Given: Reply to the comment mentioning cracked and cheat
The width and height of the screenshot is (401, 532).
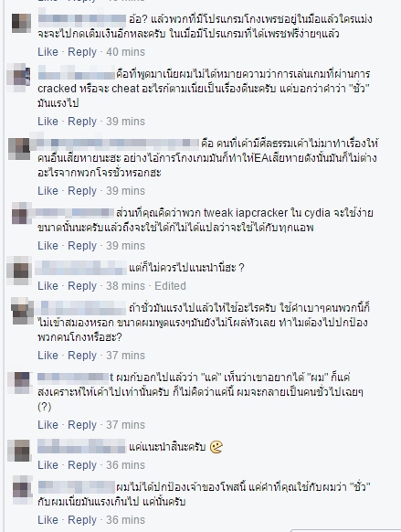Looking at the screenshot, I should (x=82, y=122).
